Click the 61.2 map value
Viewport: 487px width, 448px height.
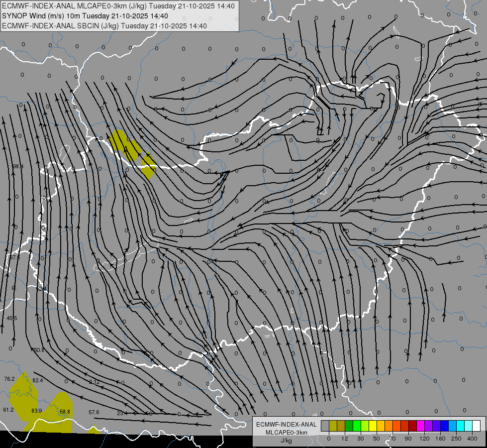tap(8, 410)
